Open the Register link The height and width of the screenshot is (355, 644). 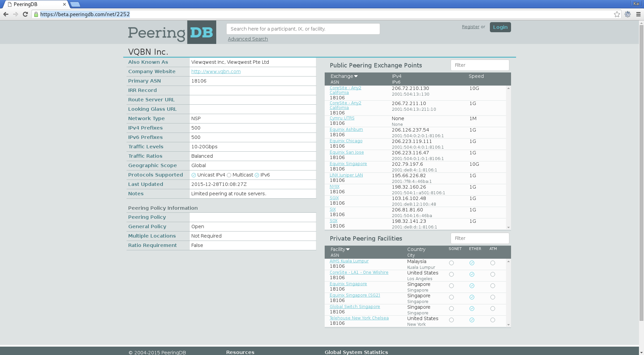[x=470, y=27]
